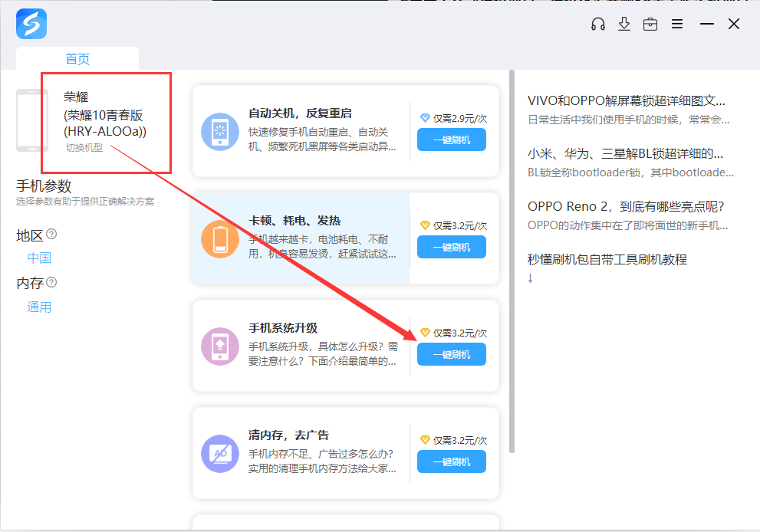This screenshot has width=760, height=532.
Task: Click article summary BL锁全称bootloader锁
Action: tap(630, 172)
